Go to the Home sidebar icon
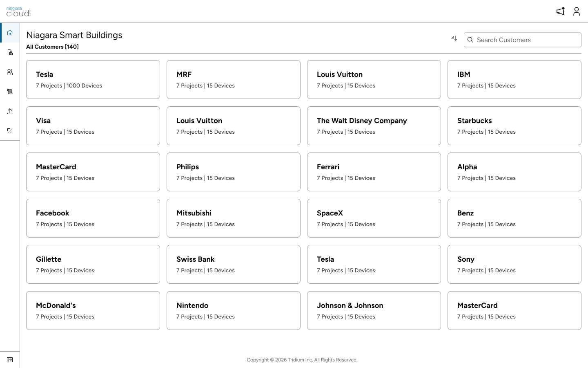The width and height of the screenshot is (588, 368). 10,33
